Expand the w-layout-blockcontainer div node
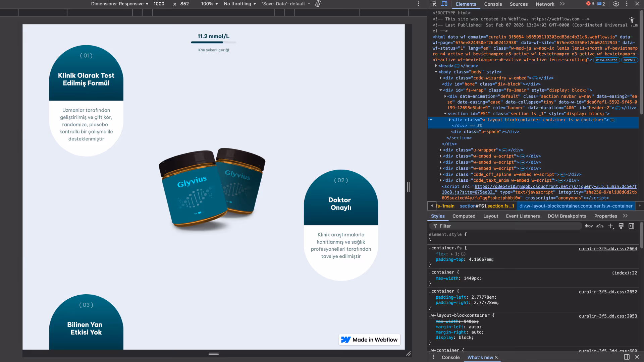 coord(449,120)
